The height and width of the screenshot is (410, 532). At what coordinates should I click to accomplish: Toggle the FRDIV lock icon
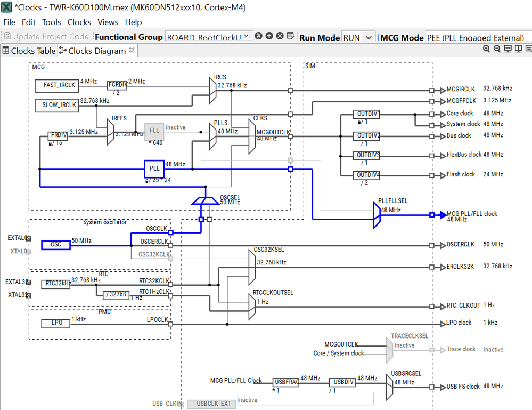[50, 144]
